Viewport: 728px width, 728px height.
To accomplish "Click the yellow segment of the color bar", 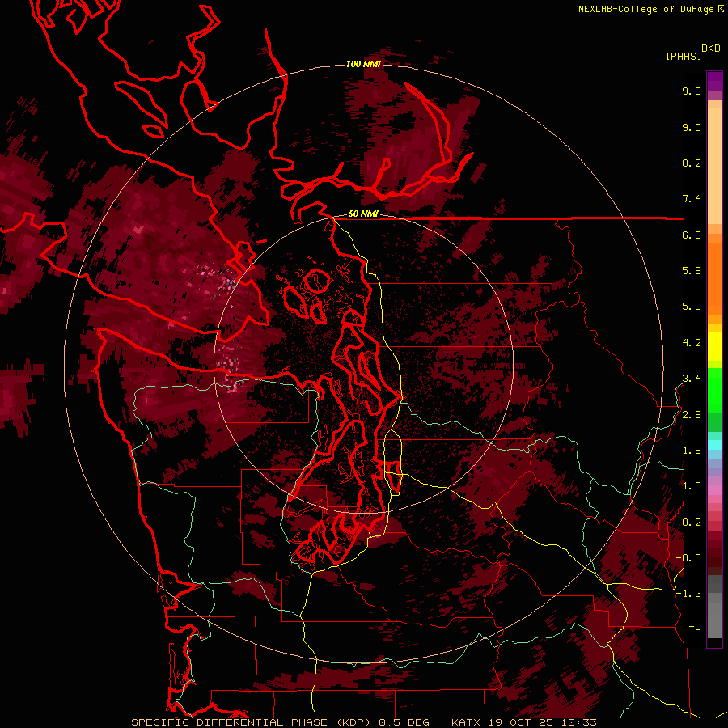I will (x=714, y=346).
